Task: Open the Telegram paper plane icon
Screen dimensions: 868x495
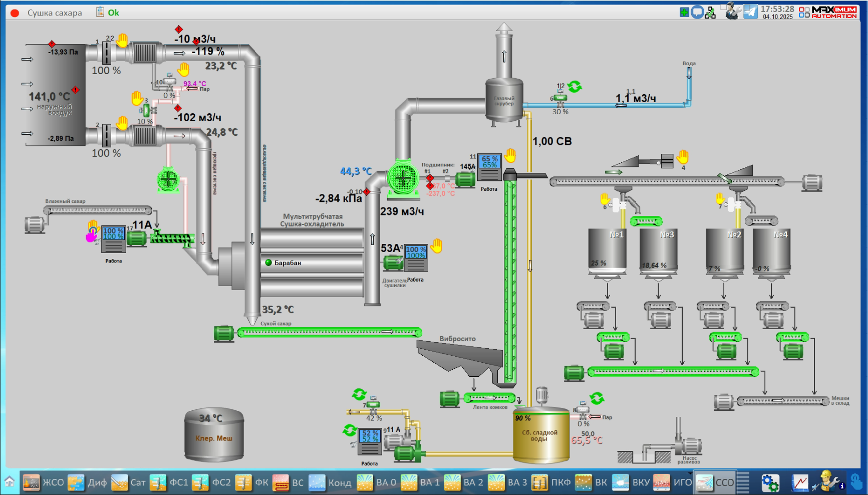Action: [x=750, y=12]
